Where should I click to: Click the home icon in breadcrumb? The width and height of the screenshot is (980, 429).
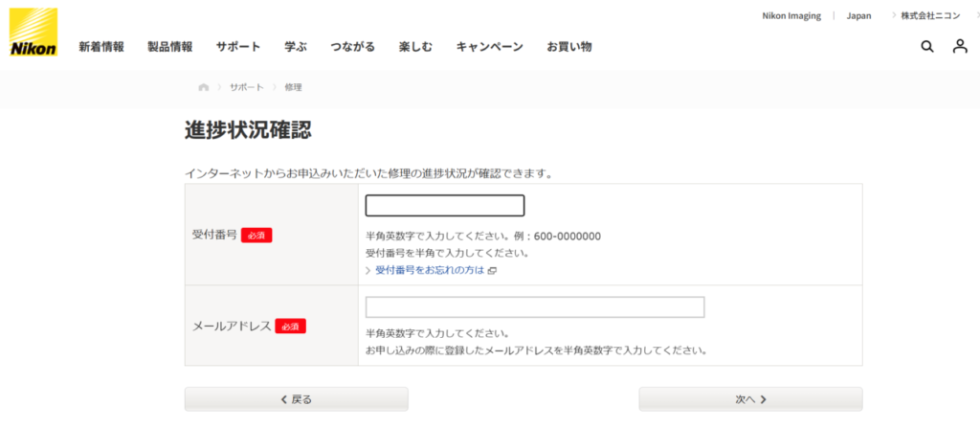pos(203,87)
